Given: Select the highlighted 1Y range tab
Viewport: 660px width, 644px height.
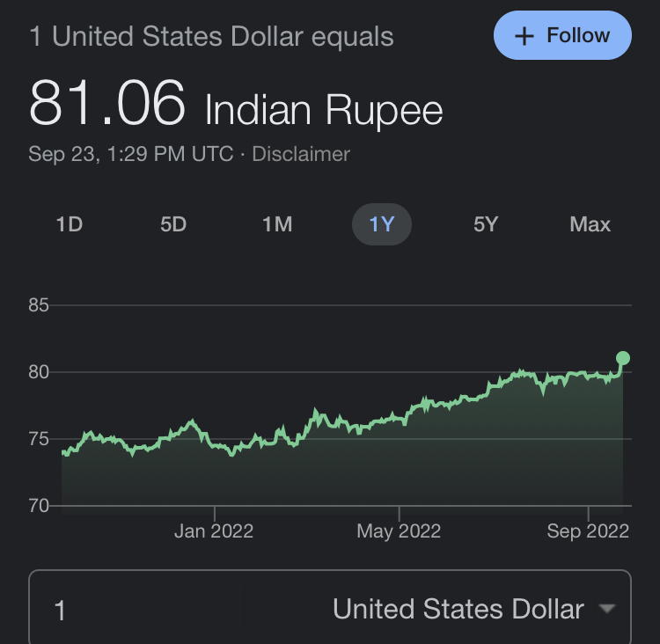Looking at the screenshot, I should coord(382,224).
